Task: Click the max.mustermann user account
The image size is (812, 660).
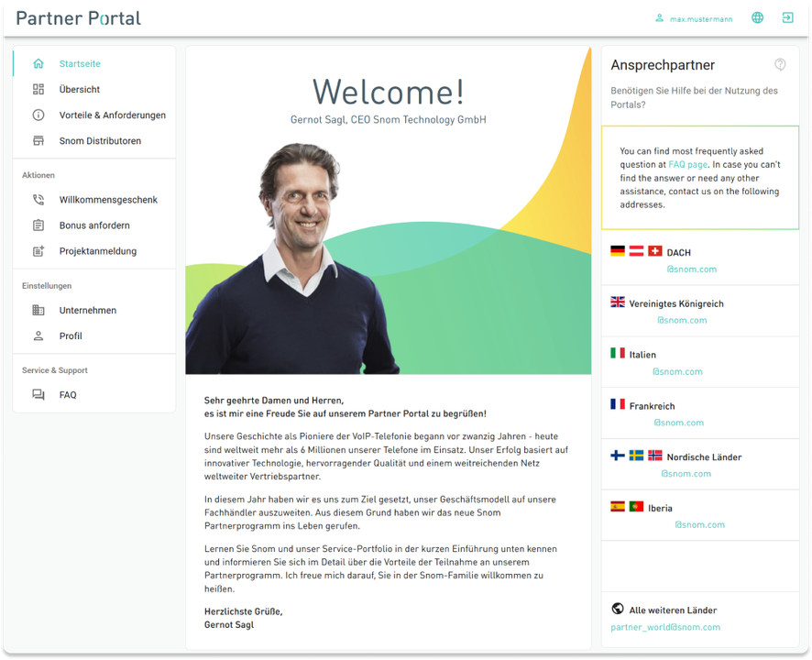Action: [700, 18]
